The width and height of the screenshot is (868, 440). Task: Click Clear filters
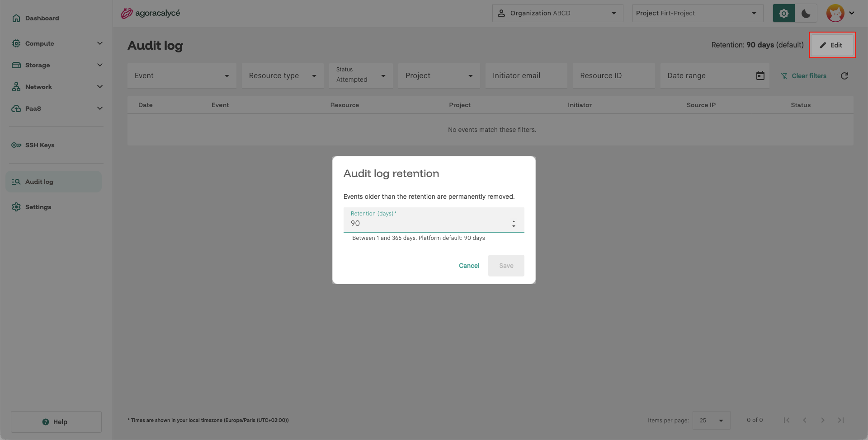[803, 76]
